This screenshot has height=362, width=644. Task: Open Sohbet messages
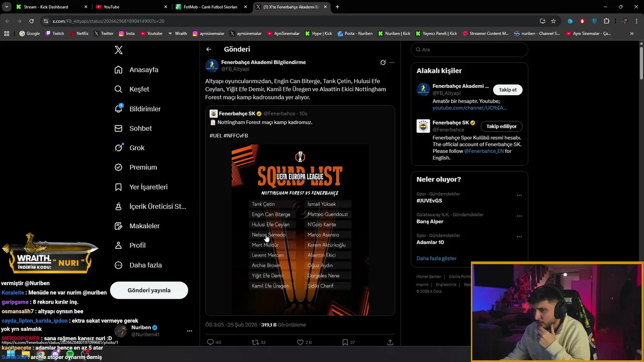tap(133, 128)
